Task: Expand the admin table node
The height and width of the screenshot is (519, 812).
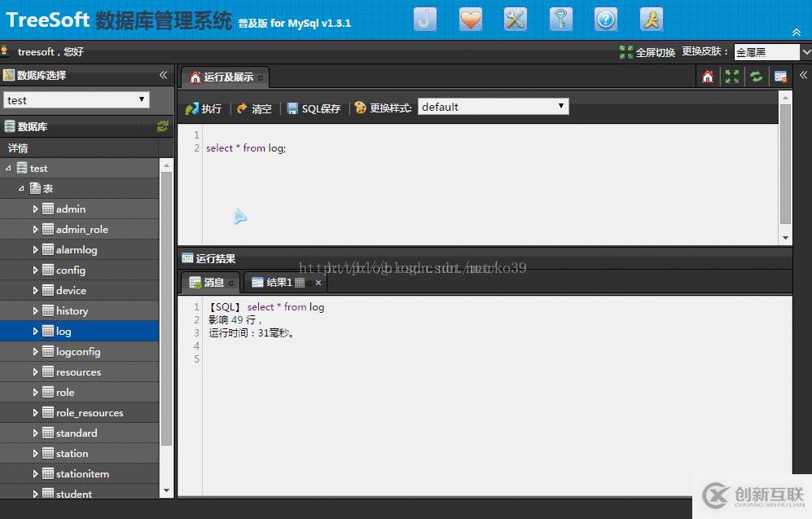Action: pos(35,209)
